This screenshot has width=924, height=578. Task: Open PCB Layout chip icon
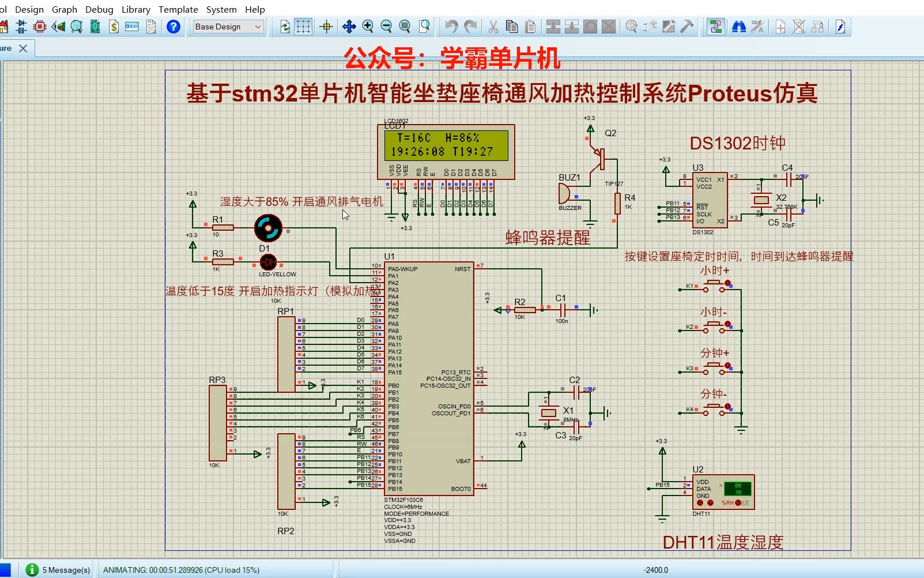[40, 27]
